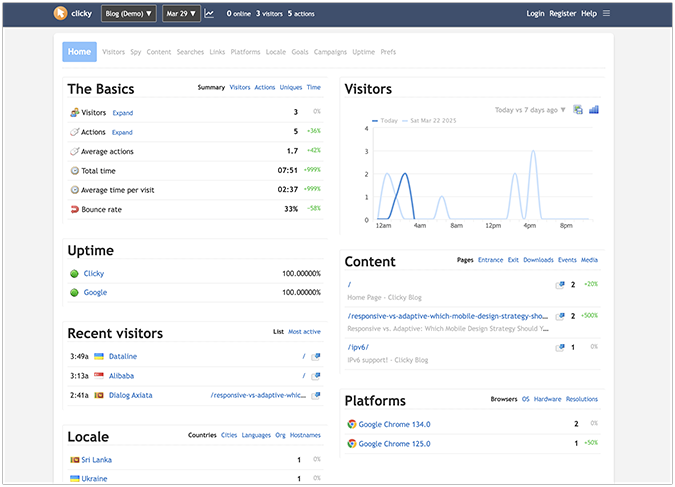Screen dimensions: 675x487
Task: Click the visitors icon on the /ipv6/ row
Action: tap(560, 347)
